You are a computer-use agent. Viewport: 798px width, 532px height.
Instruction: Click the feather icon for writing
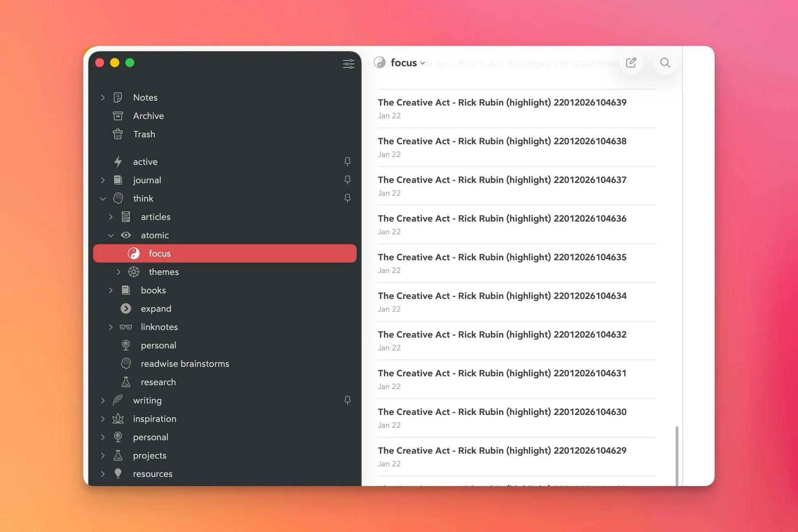(x=118, y=400)
